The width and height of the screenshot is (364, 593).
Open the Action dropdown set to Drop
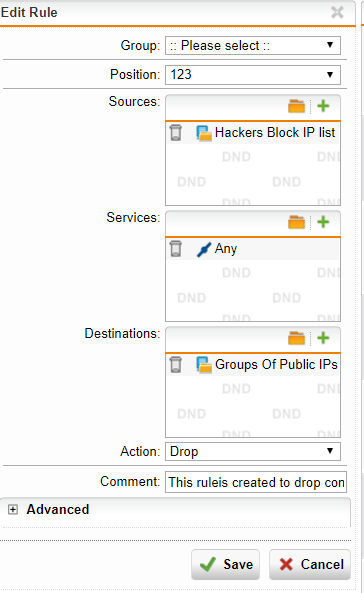[x=253, y=452]
